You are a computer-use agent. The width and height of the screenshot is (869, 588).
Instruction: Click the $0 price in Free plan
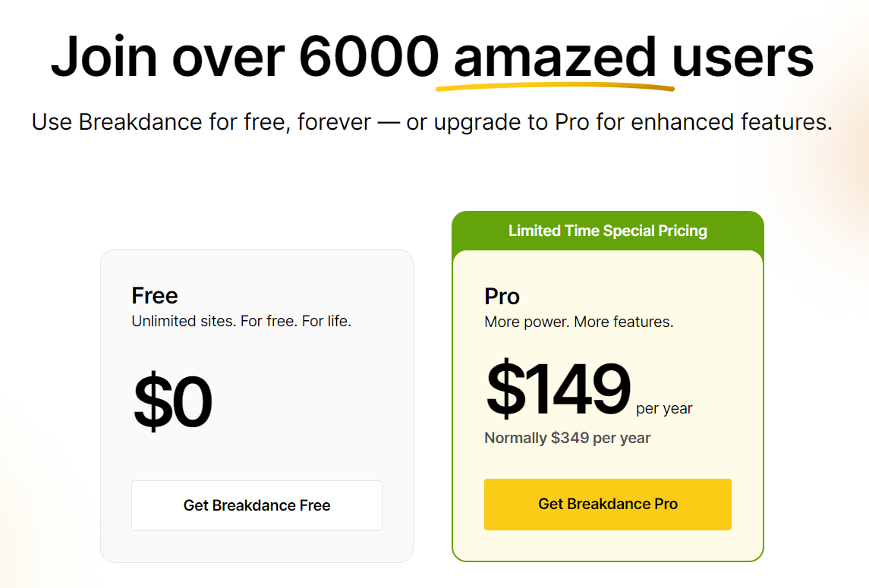(x=172, y=403)
